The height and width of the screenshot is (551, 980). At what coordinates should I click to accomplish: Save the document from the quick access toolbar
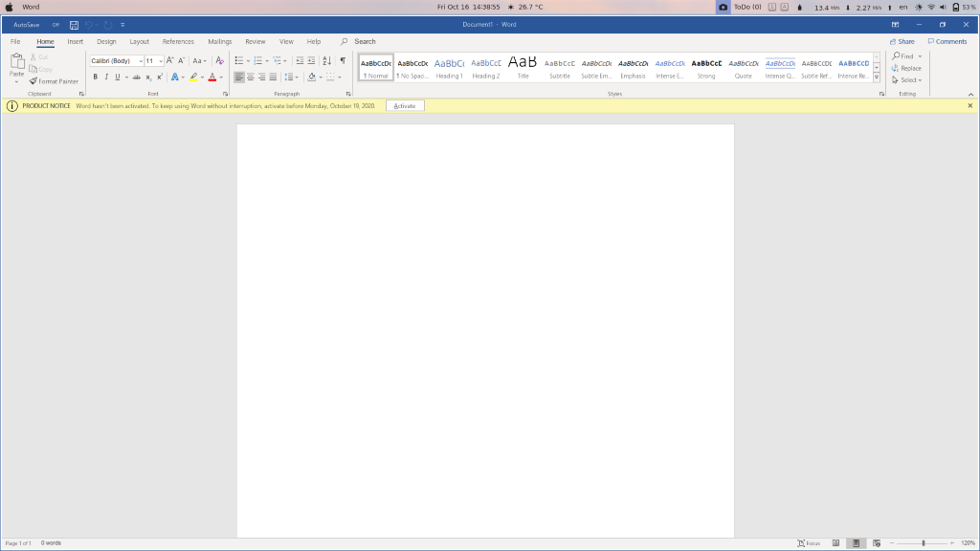74,25
